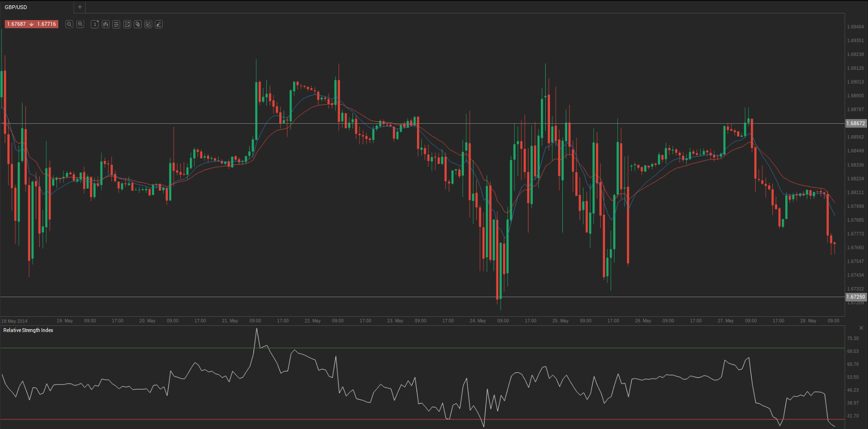Select the 1.67250 price line label

coord(856,297)
